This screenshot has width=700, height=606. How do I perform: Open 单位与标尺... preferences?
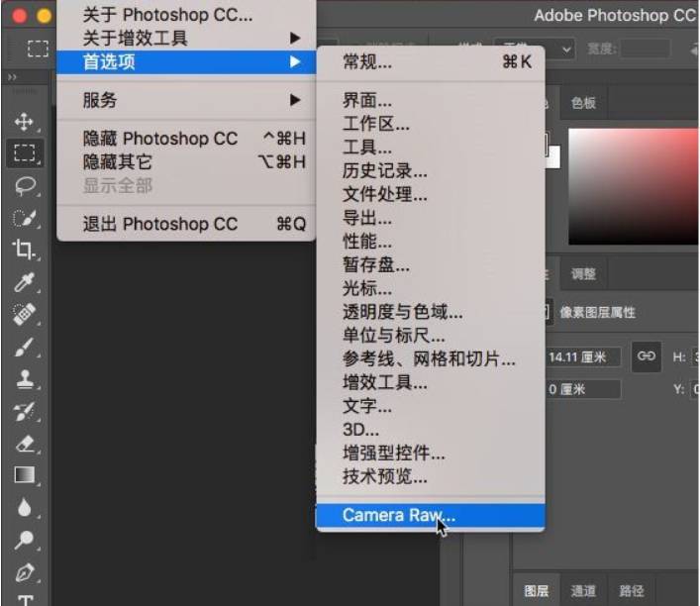tap(431, 336)
